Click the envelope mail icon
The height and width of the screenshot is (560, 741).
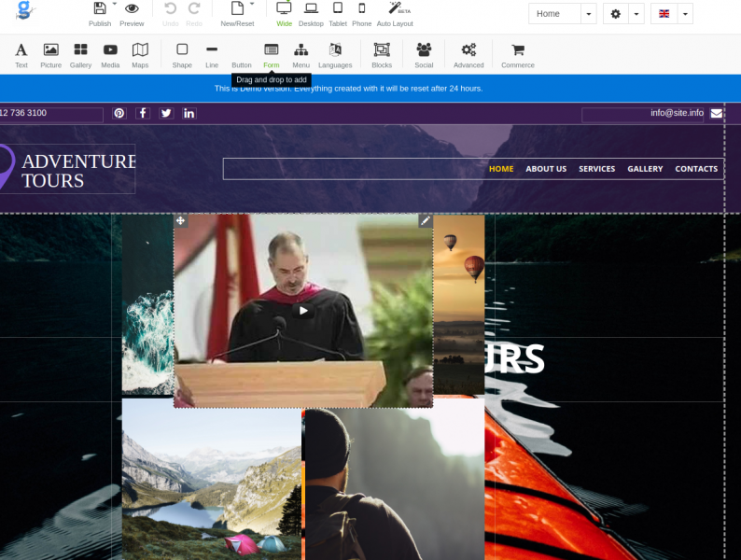point(717,114)
